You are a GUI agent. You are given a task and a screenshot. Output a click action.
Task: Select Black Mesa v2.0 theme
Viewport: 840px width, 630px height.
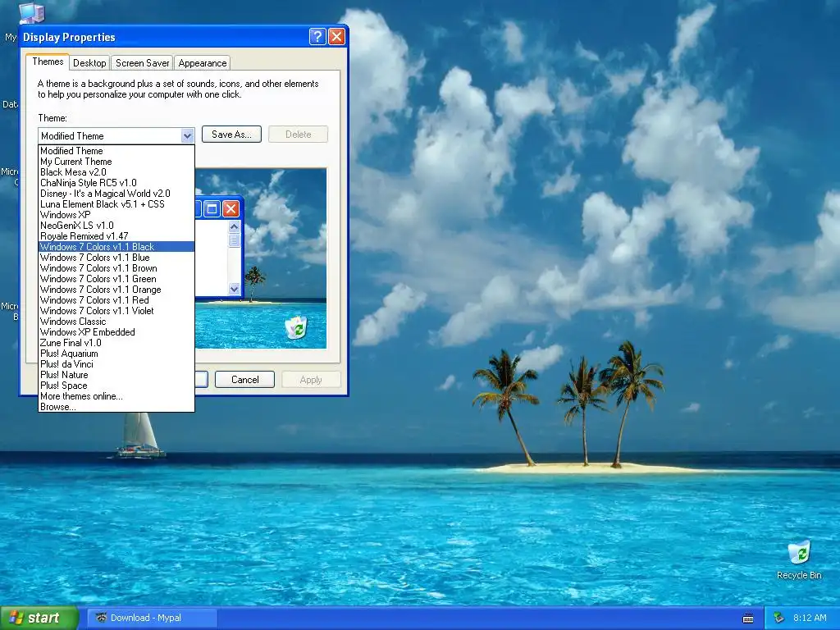pos(116,172)
